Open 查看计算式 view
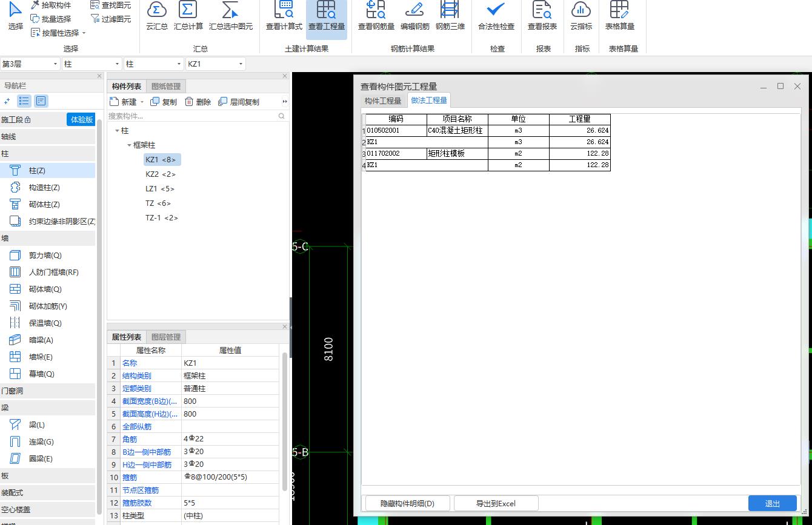 pyautogui.click(x=284, y=16)
